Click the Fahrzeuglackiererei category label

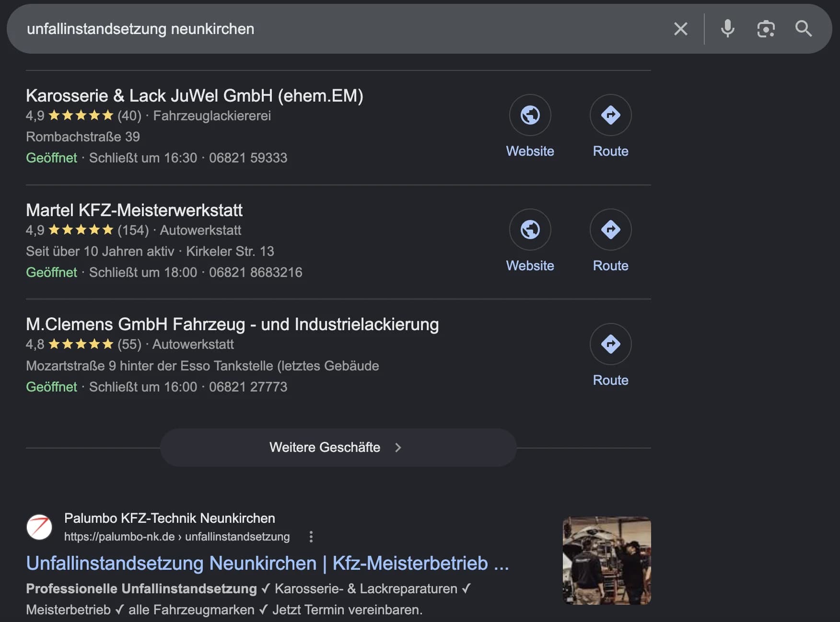pos(212,116)
